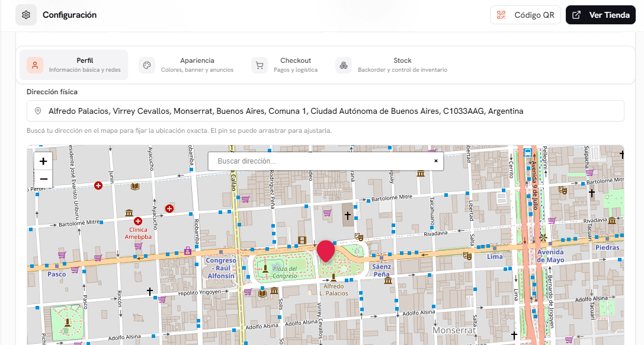Viewport: 644px width, 345px height.
Task: Click the Stock boxes icon
Action: 344,65
